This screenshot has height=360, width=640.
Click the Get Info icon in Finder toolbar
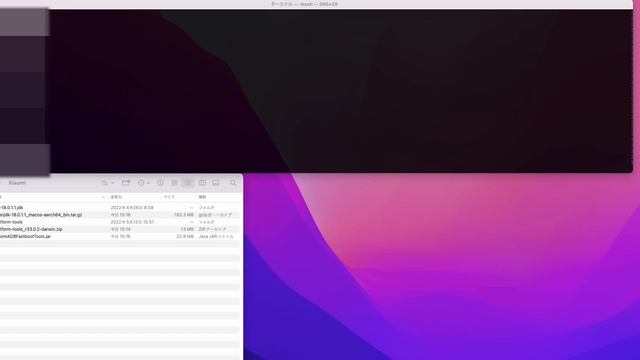[x=160, y=183]
